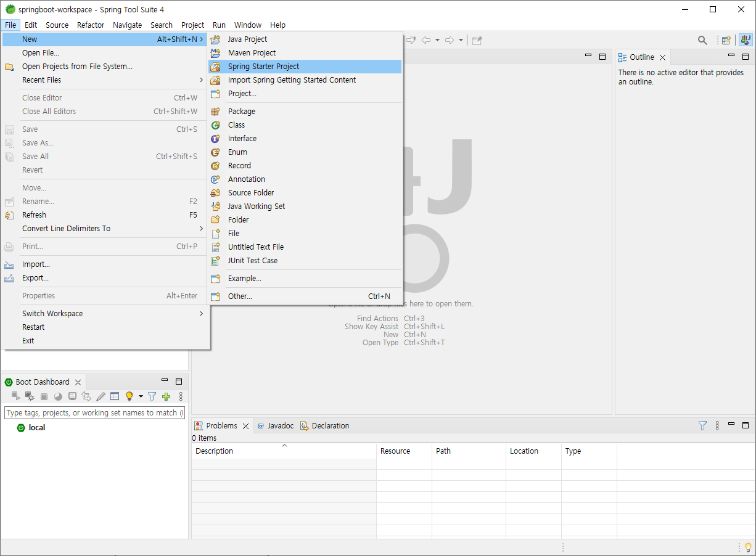Select JUnit Test Case menu entry
Viewport: 756px width, 556px height.
point(305,261)
